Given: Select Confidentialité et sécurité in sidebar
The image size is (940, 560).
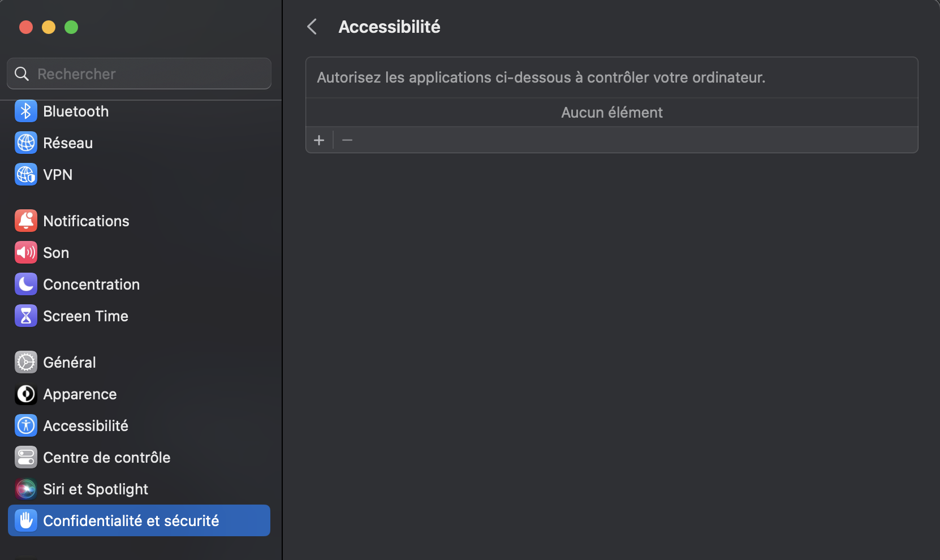Looking at the screenshot, I should (131, 520).
